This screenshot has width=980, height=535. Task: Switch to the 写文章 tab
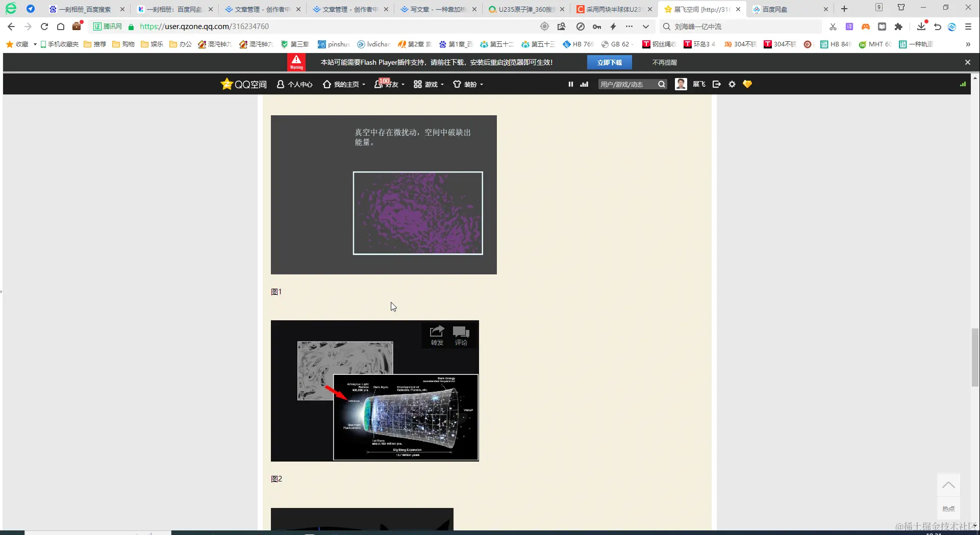pyautogui.click(x=438, y=9)
